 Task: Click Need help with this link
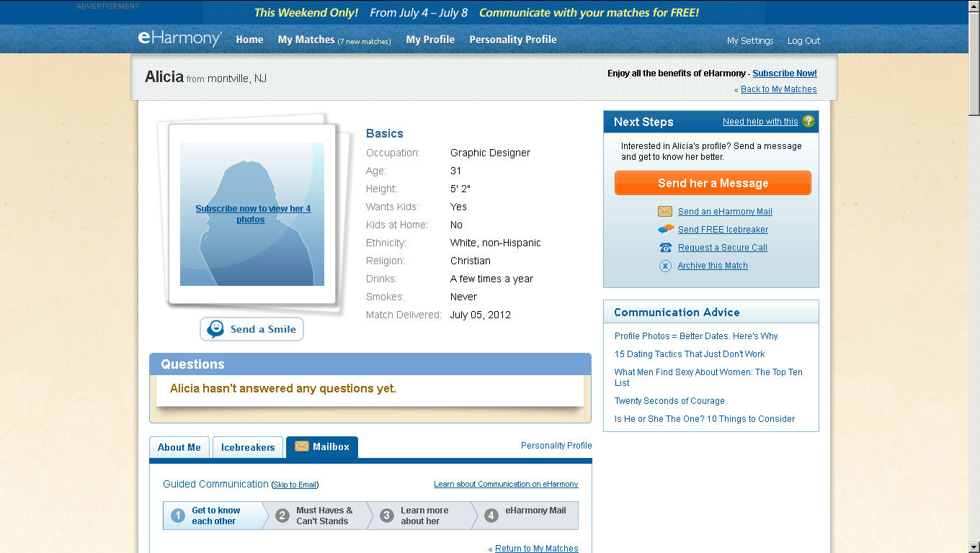point(760,122)
